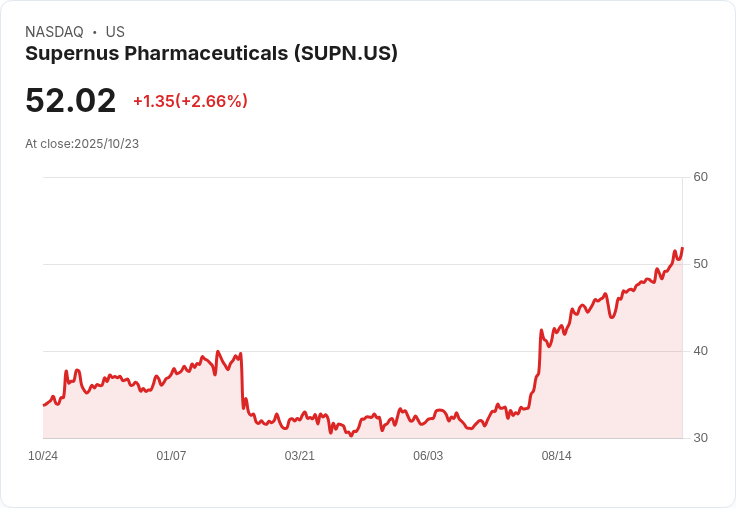Click the 52.02 current price

coord(70,101)
